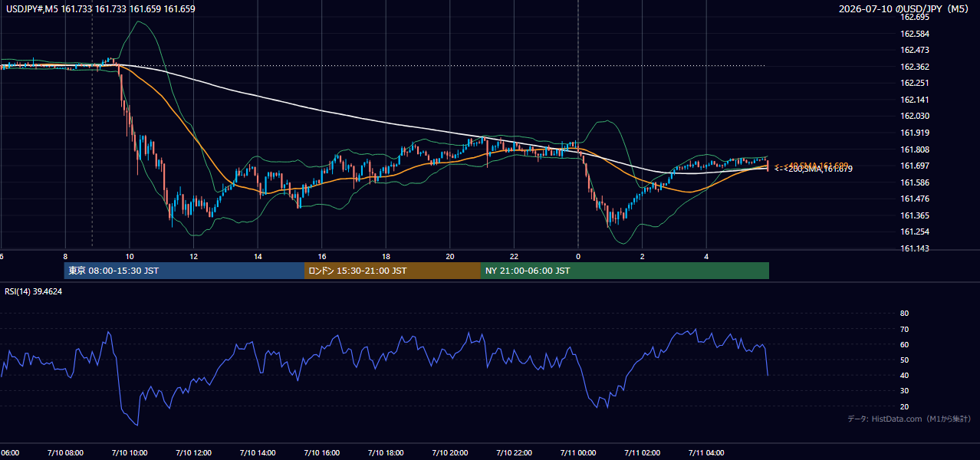The height and width of the screenshot is (460, 980).
Task: Click price axis label 162.362
Action: pyautogui.click(x=915, y=67)
